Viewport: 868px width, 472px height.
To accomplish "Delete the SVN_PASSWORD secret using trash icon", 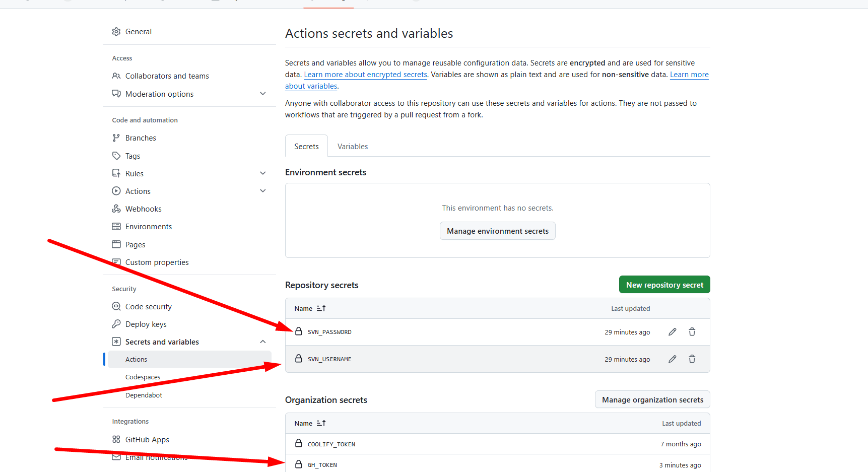I will tap(692, 332).
